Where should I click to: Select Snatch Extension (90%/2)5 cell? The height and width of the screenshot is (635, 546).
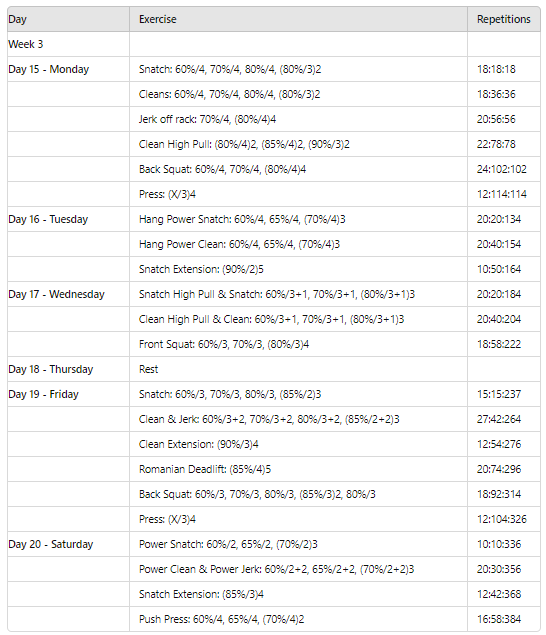coord(299,269)
